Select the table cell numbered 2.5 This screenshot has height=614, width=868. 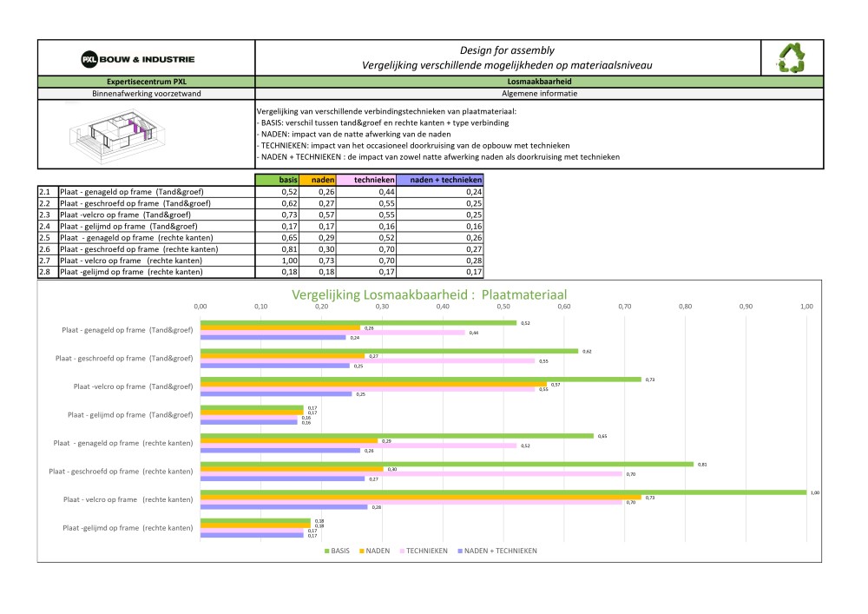click(x=48, y=237)
